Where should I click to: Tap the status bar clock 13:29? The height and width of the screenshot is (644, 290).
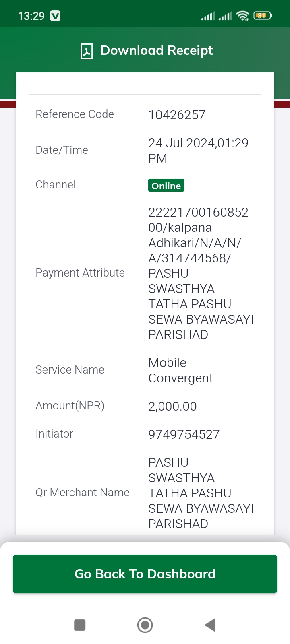(x=31, y=16)
